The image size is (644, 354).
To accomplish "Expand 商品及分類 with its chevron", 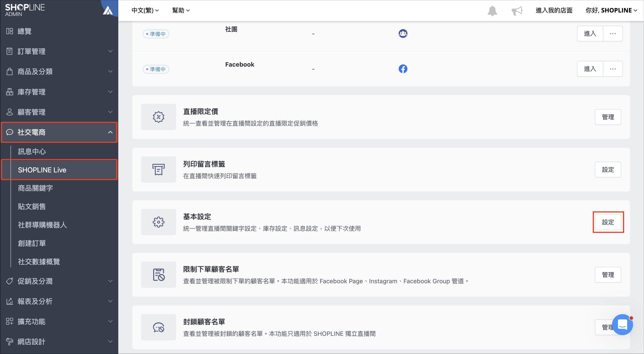I will (110, 71).
